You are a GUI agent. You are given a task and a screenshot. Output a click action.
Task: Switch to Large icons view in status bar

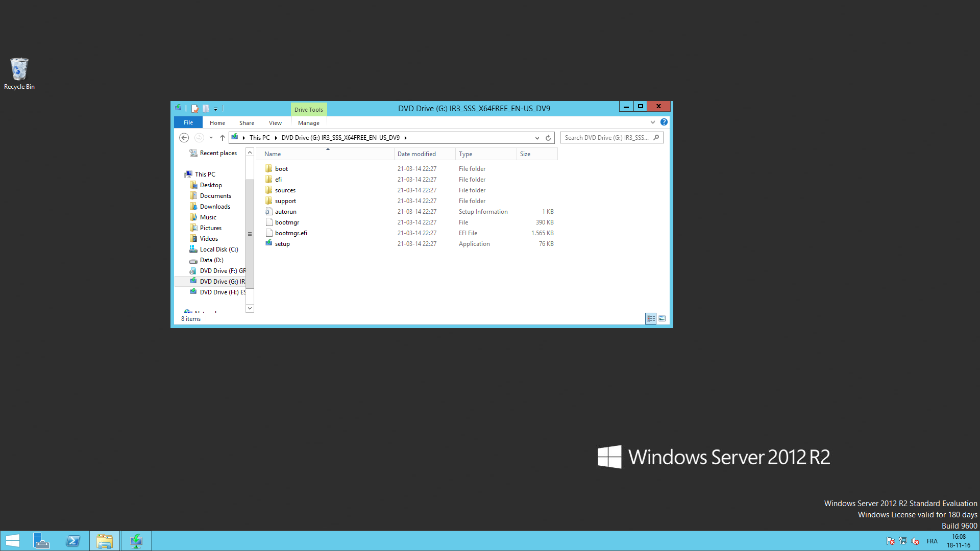tap(662, 318)
